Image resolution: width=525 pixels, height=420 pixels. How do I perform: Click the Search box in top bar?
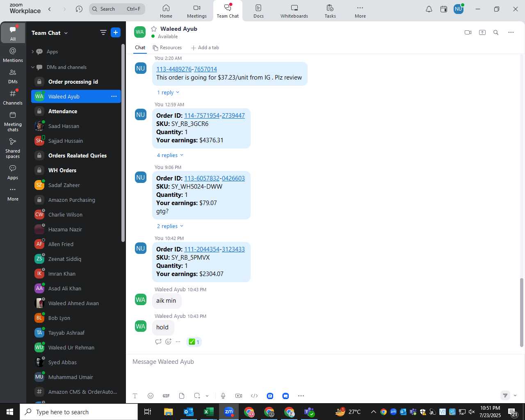pos(117,9)
